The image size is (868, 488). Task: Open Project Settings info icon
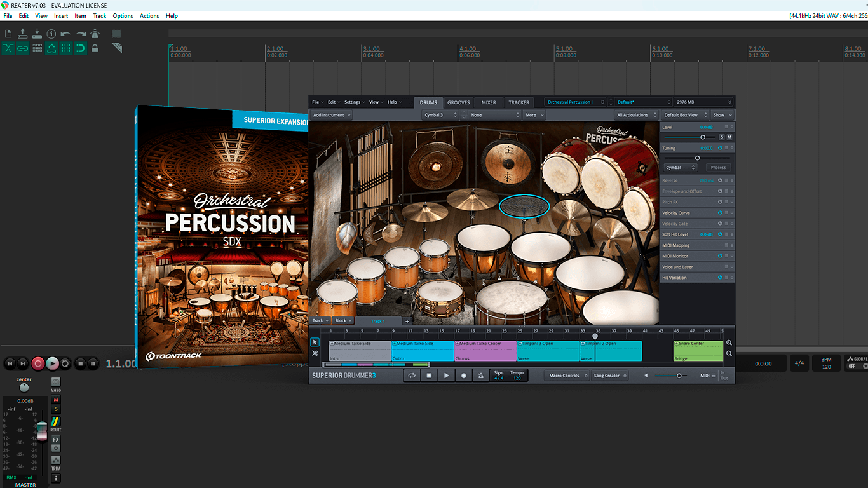tap(51, 34)
